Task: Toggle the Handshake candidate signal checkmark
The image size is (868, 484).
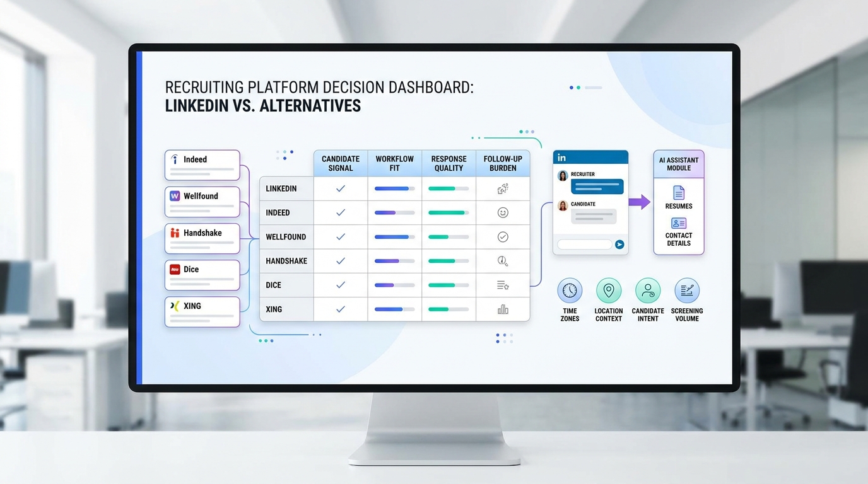Action: (341, 261)
